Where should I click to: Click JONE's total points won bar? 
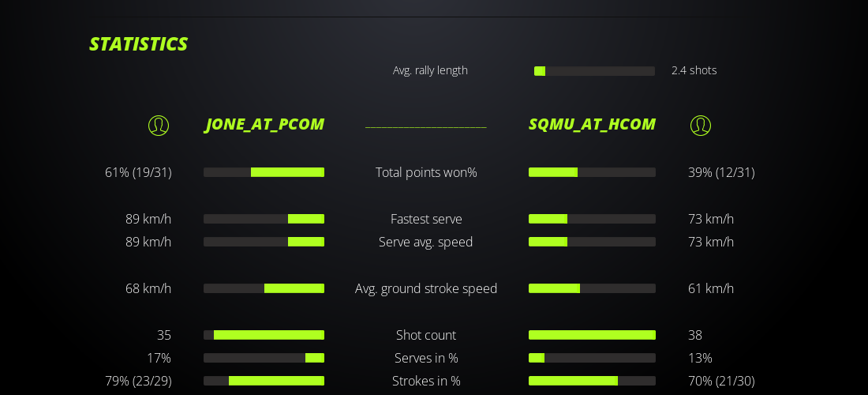click(x=264, y=172)
